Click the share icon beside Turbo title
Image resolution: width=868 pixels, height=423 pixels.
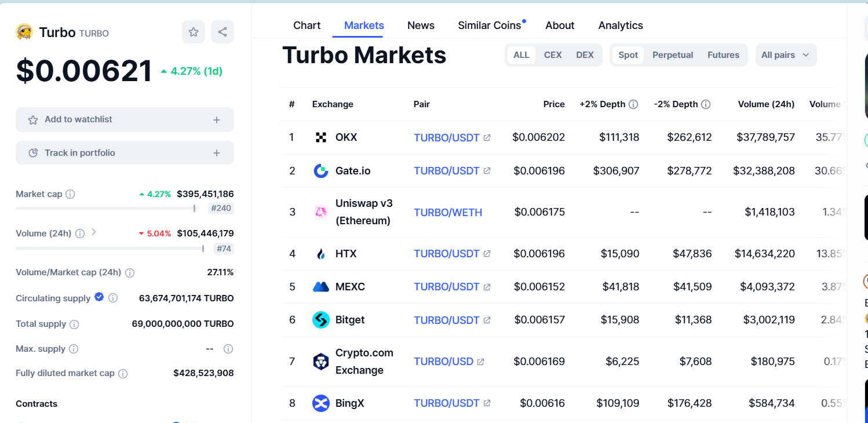click(x=223, y=32)
